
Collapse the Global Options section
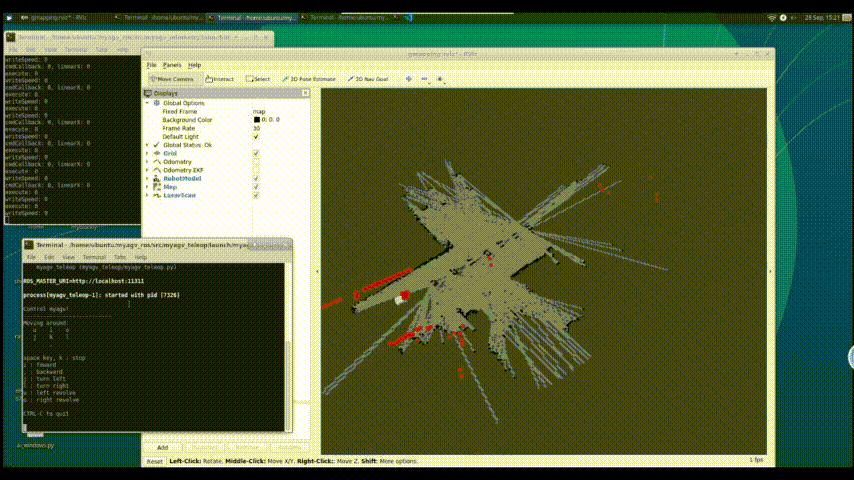[x=147, y=103]
